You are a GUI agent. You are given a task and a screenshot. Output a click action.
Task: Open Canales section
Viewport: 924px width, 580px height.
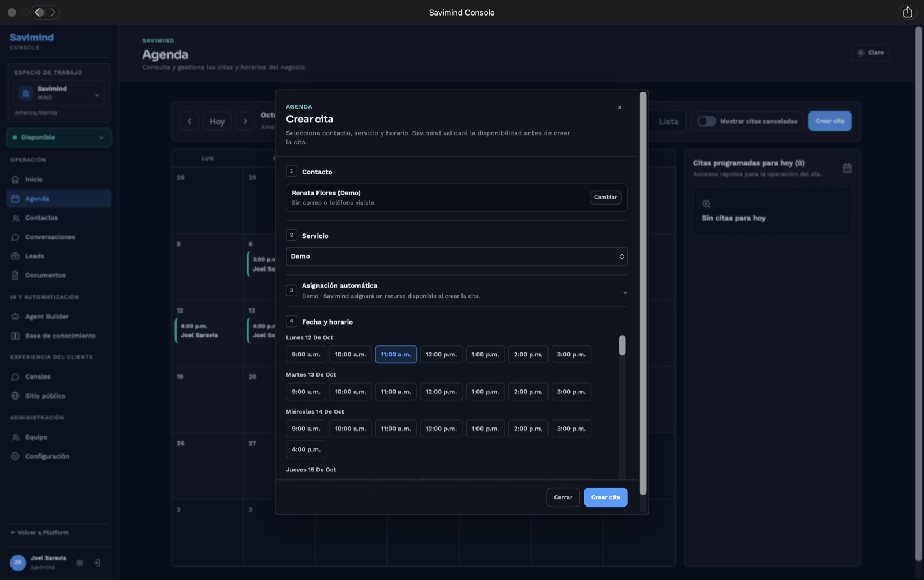point(59,377)
